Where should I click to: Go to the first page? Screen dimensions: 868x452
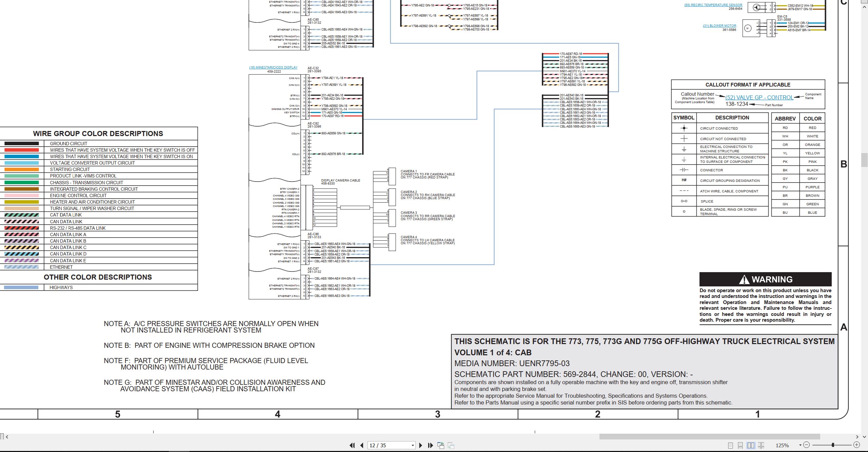352,445
